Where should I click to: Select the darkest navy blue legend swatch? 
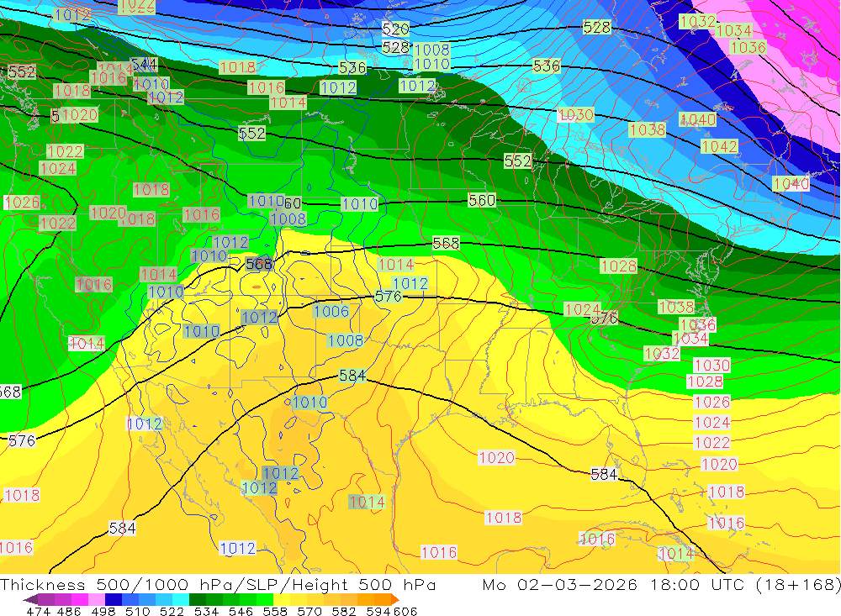[x=114, y=599]
